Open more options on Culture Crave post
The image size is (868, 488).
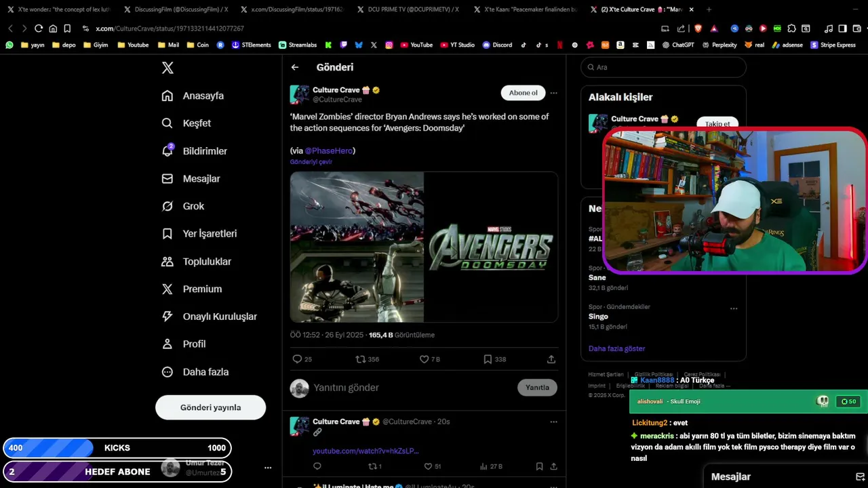[553, 93]
